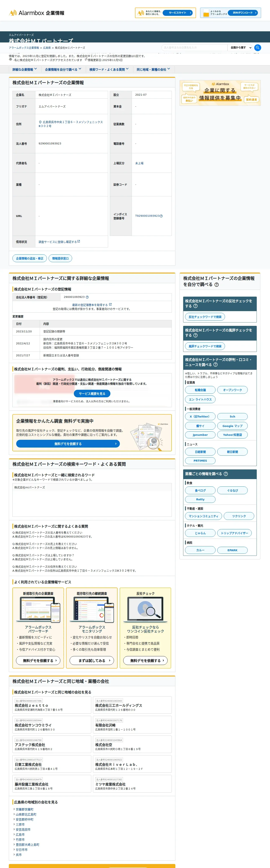This screenshot has height=868, width=270.
Task: Click the モニタリング dashboard thumbnail
Action: 92,610
